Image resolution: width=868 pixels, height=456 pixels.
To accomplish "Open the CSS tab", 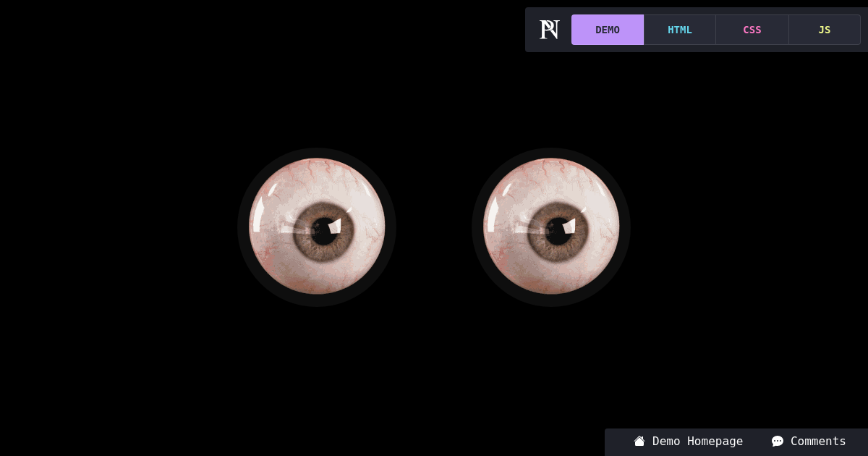I will point(752,30).
